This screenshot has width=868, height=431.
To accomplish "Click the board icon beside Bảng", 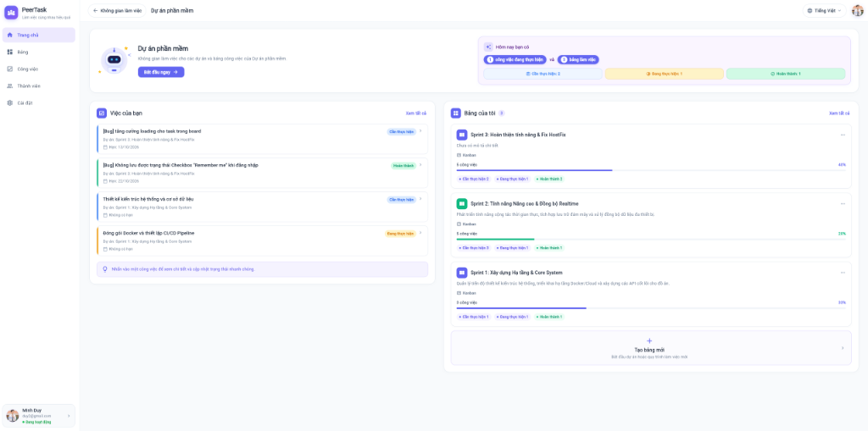I will (10, 52).
